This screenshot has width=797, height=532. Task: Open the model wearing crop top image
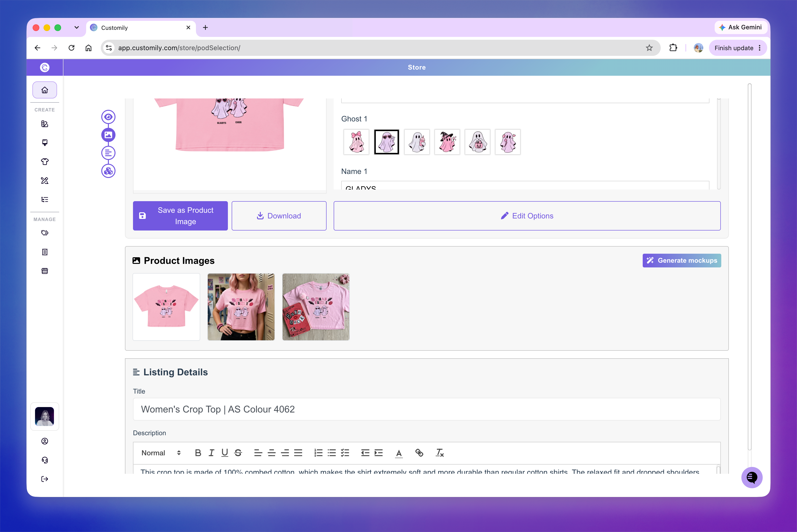241,307
